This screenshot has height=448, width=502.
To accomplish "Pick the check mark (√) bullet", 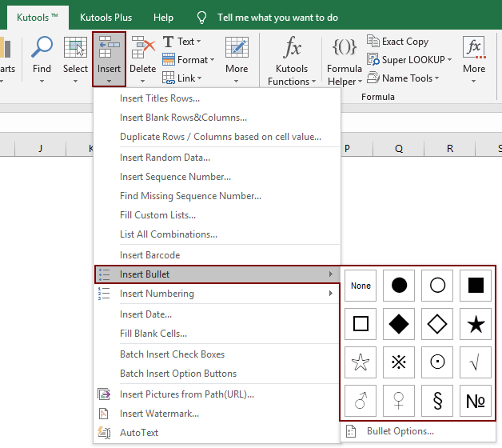I will coord(476,362).
